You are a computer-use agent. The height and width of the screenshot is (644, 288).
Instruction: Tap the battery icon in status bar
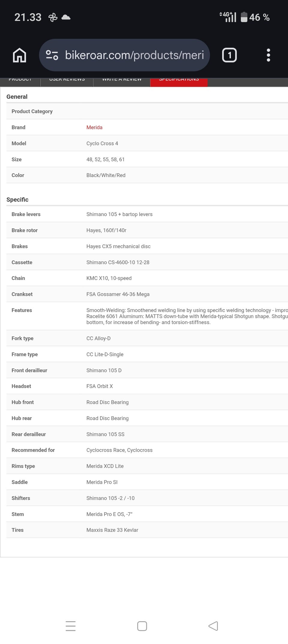click(x=244, y=17)
